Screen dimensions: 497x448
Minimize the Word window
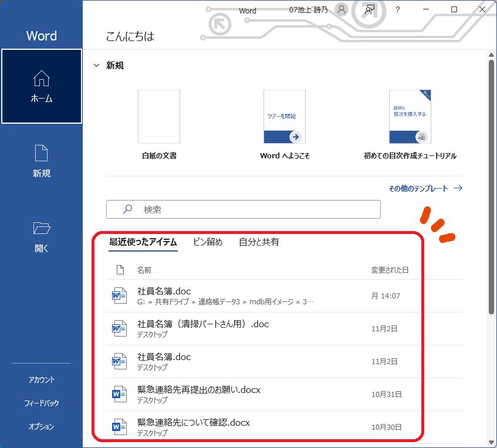pyautogui.click(x=426, y=9)
